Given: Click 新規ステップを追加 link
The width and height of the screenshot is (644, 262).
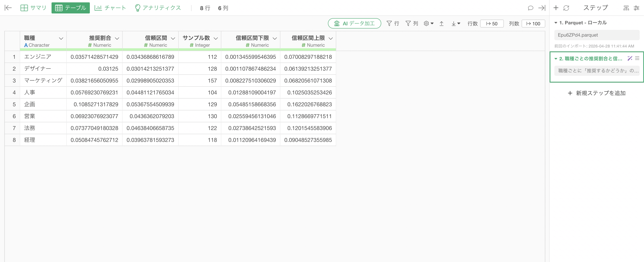Looking at the screenshot, I should coord(596,93).
